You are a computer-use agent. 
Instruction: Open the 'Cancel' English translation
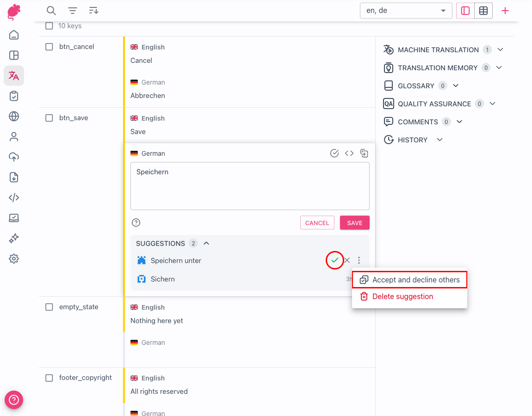[x=141, y=61]
